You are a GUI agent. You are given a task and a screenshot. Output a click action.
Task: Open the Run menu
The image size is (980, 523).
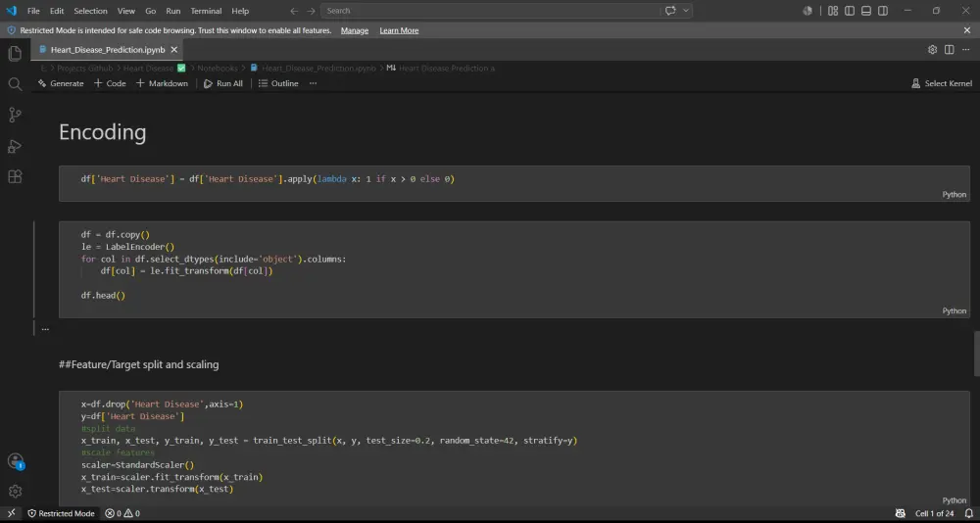(173, 11)
